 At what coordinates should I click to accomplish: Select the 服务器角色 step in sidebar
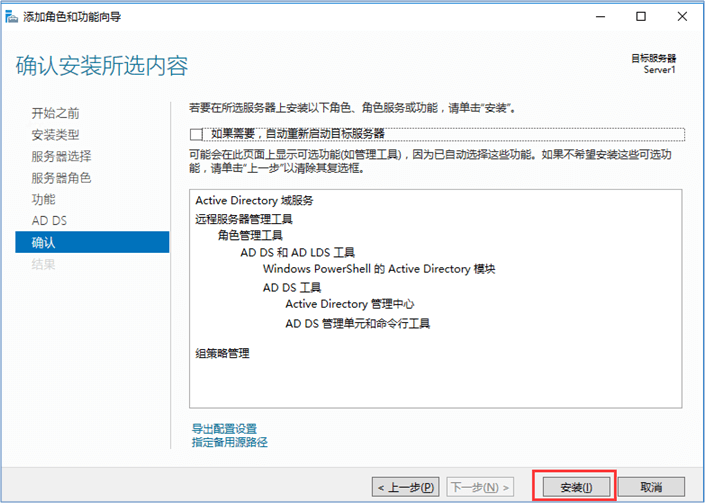[x=61, y=178]
